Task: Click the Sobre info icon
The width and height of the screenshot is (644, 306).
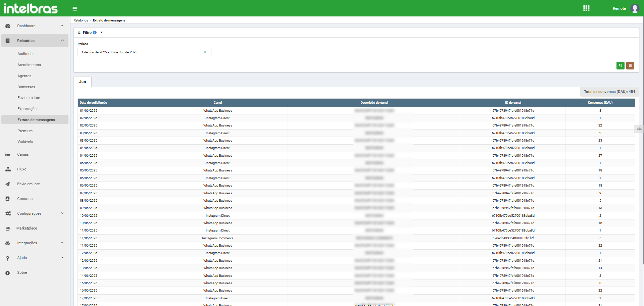Action: tap(7, 273)
